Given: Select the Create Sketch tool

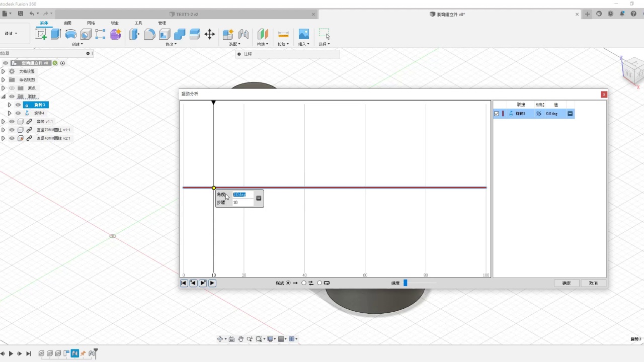Looking at the screenshot, I should 41,34.
